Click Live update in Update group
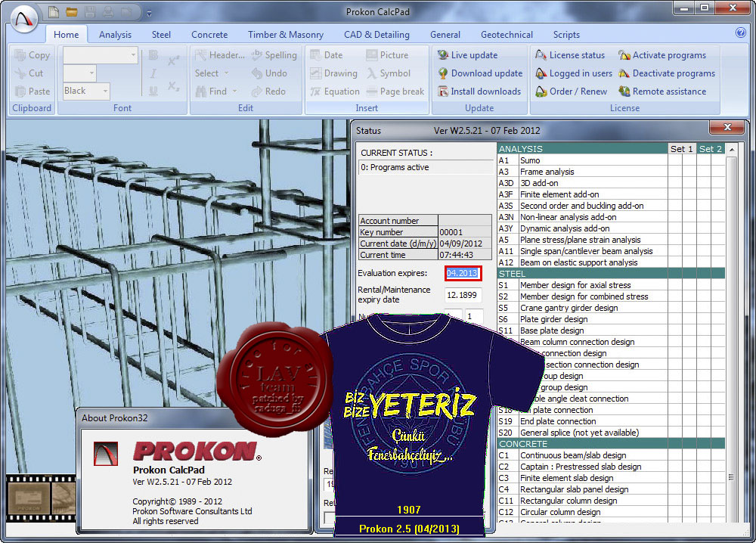Viewport: 756px width, 543px height. (x=468, y=55)
